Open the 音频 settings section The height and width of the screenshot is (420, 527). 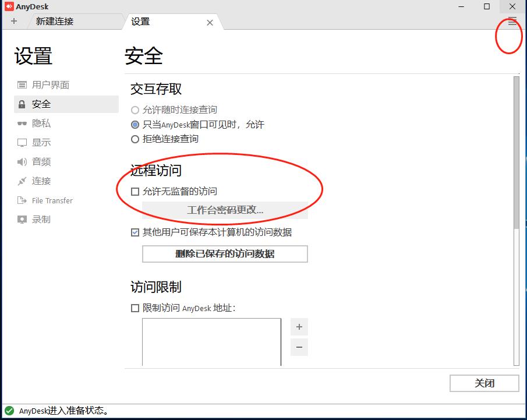[66, 162]
